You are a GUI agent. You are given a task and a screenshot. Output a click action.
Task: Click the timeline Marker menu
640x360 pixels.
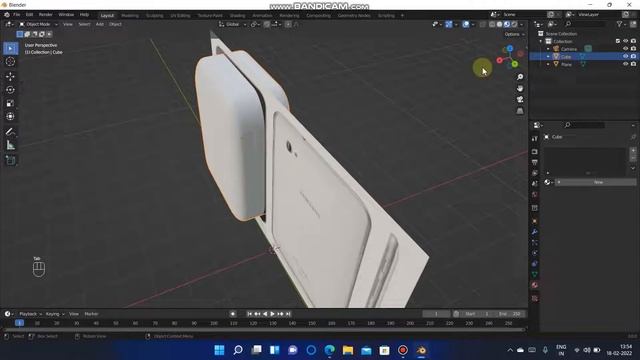click(x=91, y=314)
